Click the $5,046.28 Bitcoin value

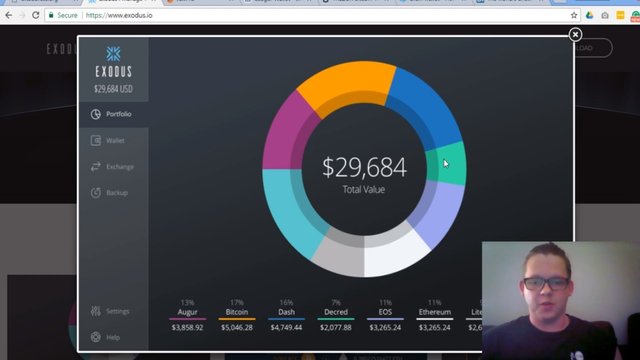[x=237, y=327]
